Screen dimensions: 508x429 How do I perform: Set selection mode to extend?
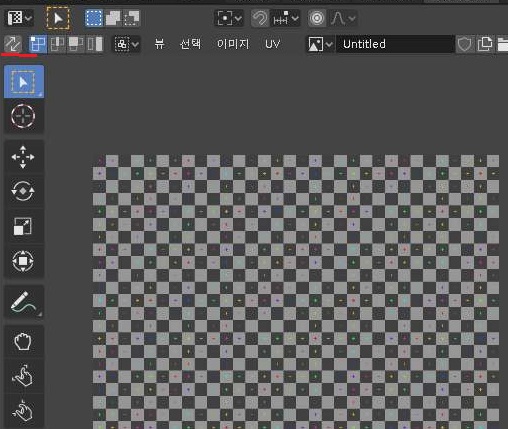113,18
